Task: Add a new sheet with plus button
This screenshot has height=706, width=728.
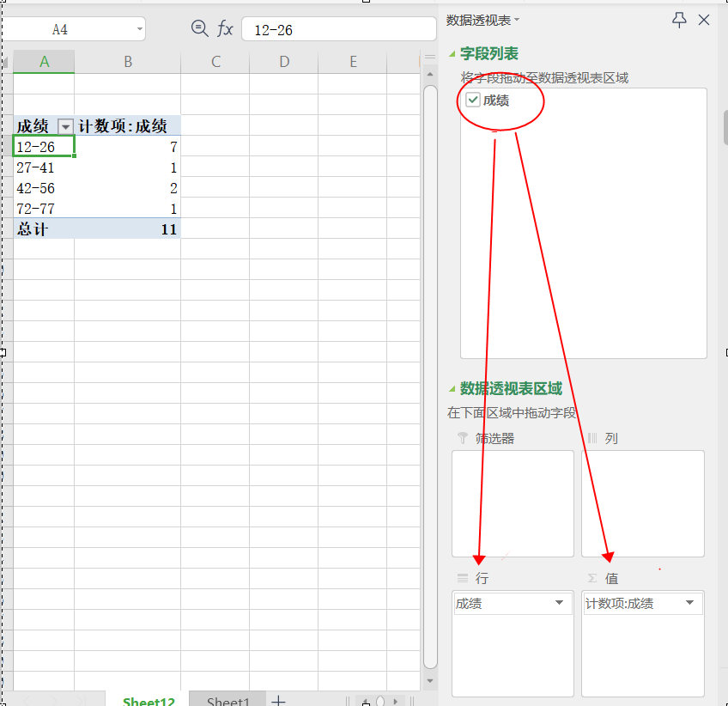Action: click(278, 701)
